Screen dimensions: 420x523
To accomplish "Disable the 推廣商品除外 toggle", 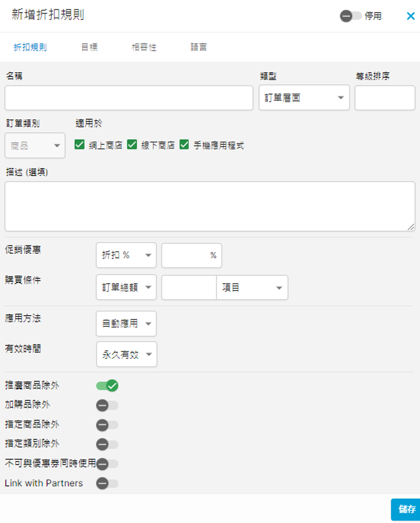I will pos(107,386).
